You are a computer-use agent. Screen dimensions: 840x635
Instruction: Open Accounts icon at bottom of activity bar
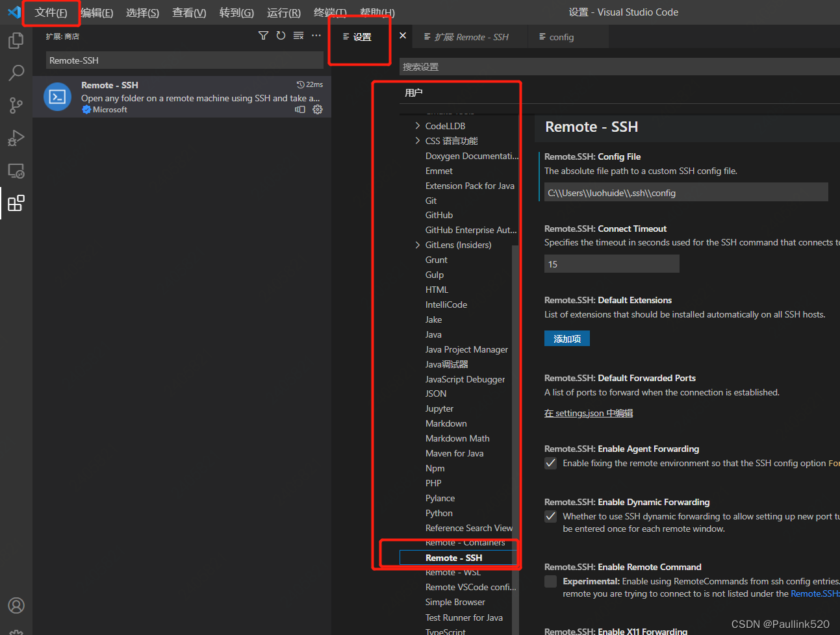[x=16, y=605]
